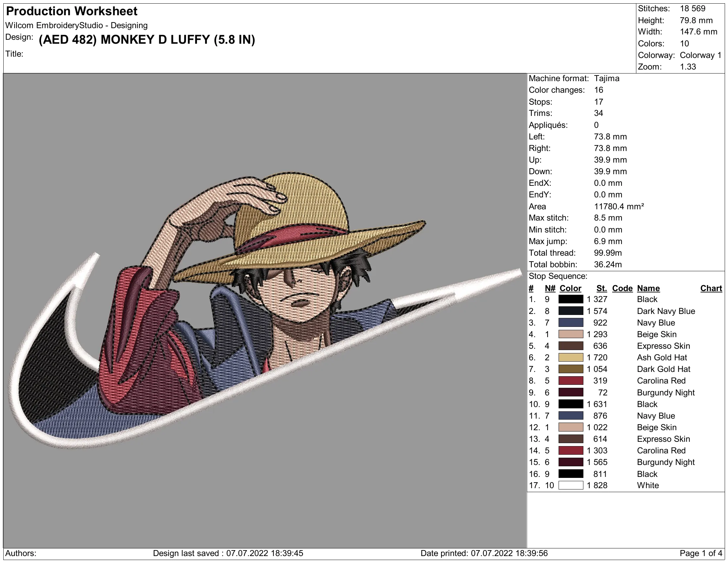This screenshot has height=563, width=728.
Task: Click the machine format value 'Tajima'
Action: (x=607, y=78)
